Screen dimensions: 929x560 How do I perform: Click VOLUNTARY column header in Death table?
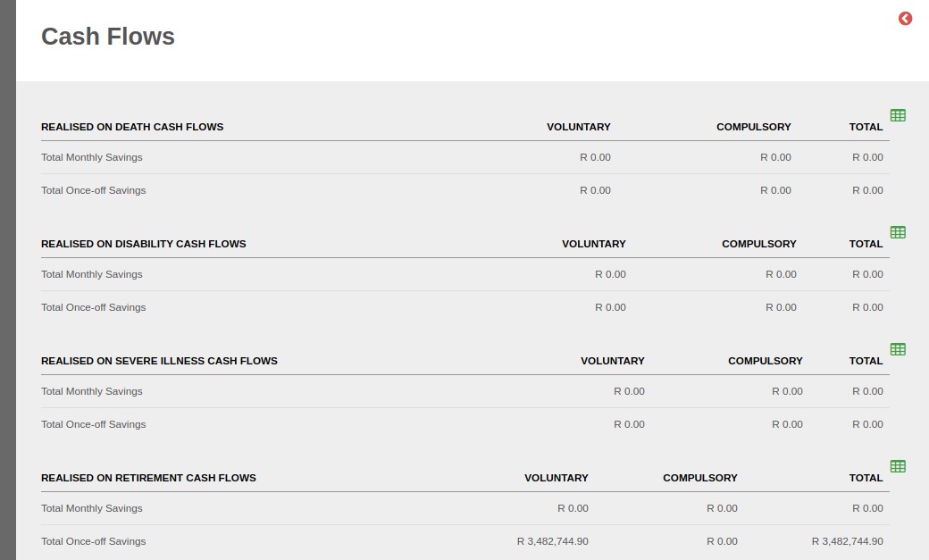(578, 127)
